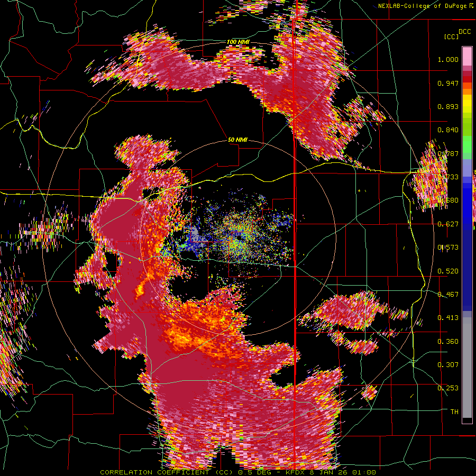Screen dimensions: 476x476
Task: Click the 50 NMI range ring label
Action: click(x=237, y=140)
